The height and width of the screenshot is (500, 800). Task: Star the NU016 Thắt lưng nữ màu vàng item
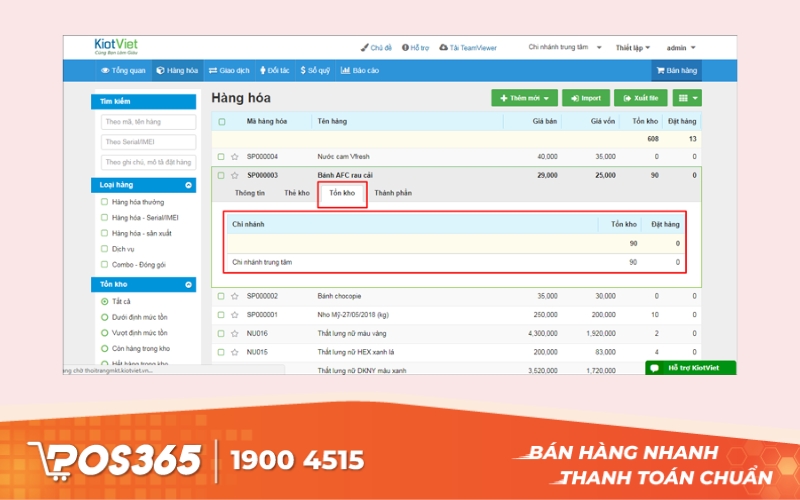click(235, 334)
